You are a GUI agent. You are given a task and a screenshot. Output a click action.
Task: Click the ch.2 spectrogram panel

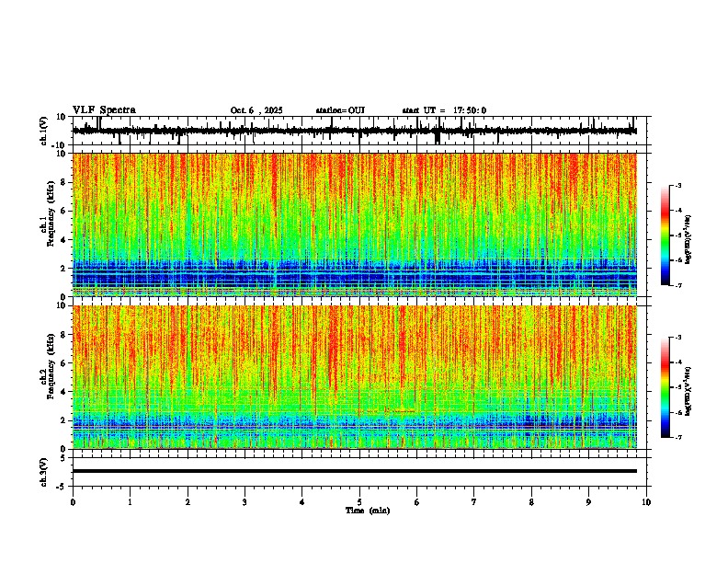coord(355,377)
